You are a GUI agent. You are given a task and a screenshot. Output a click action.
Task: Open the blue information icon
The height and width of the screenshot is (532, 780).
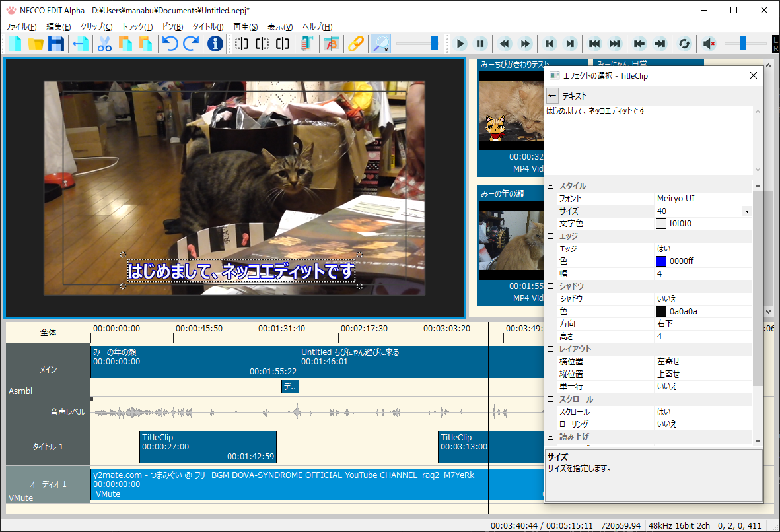pos(215,44)
